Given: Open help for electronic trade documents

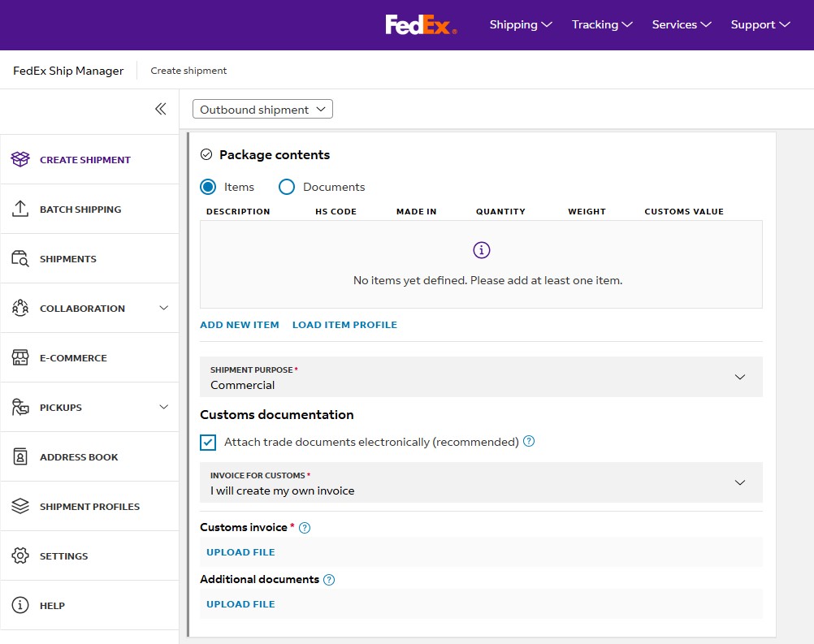Looking at the screenshot, I should [529, 441].
